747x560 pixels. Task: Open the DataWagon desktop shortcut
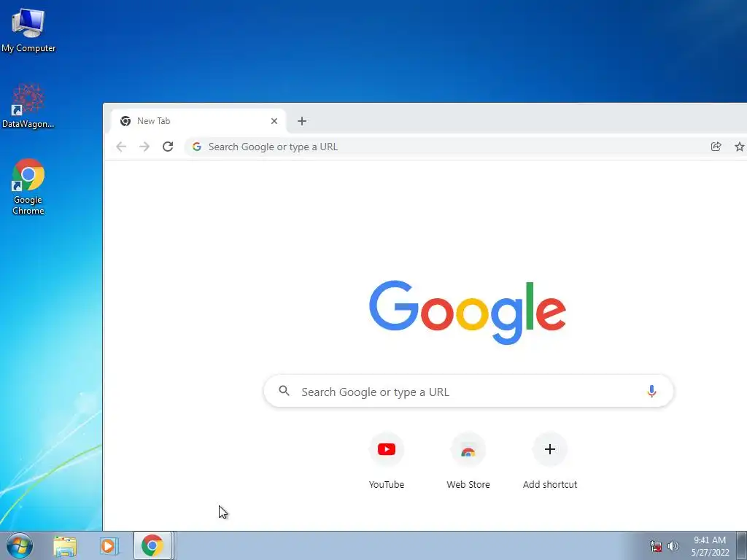click(x=28, y=106)
